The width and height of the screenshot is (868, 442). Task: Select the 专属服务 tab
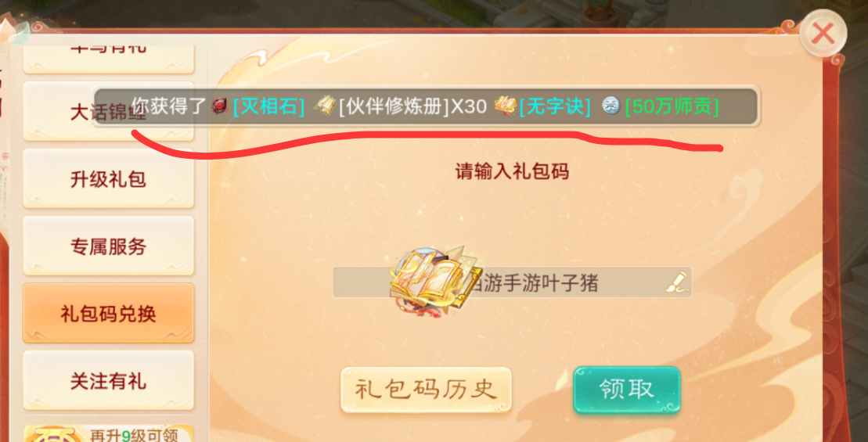(109, 246)
